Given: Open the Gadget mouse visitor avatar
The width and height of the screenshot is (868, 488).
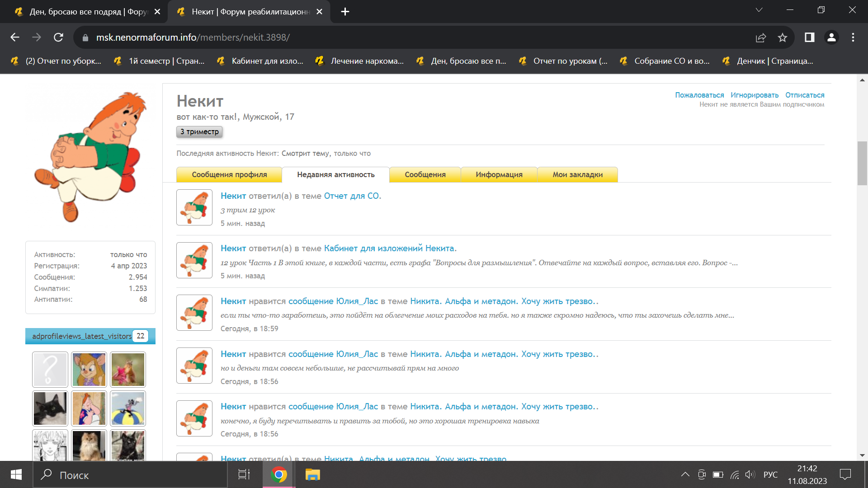Looking at the screenshot, I should [89, 370].
